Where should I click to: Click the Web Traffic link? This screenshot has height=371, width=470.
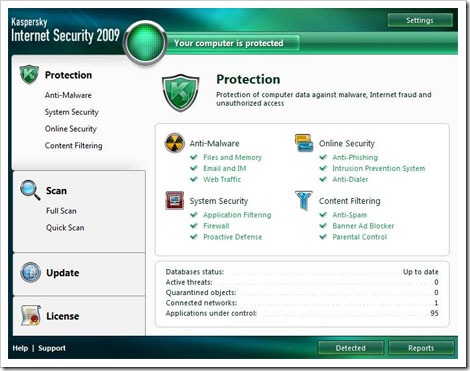tap(222, 179)
